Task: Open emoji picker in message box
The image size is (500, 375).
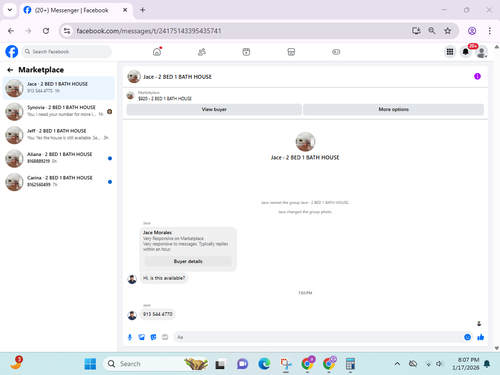Action: click(x=467, y=337)
